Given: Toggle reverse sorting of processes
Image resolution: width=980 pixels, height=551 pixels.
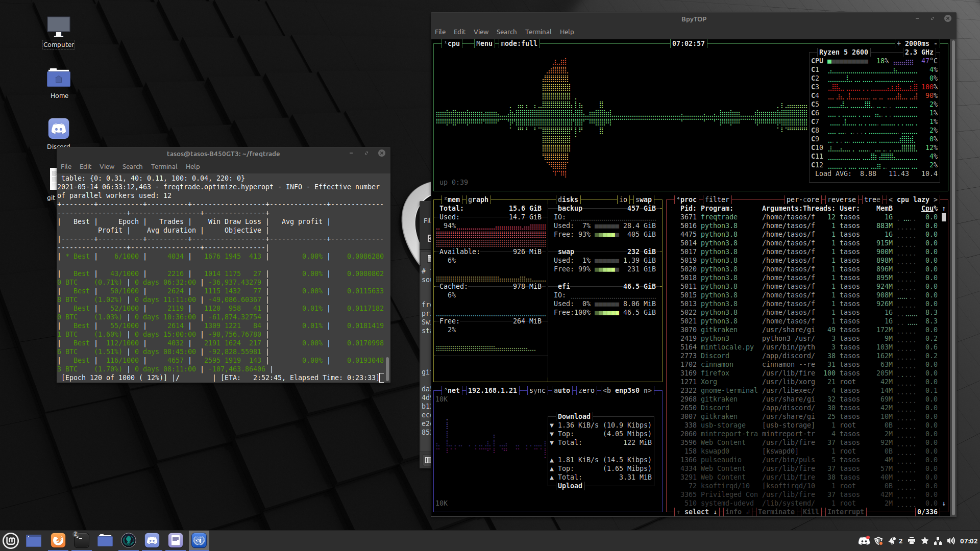Looking at the screenshot, I should [x=841, y=199].
